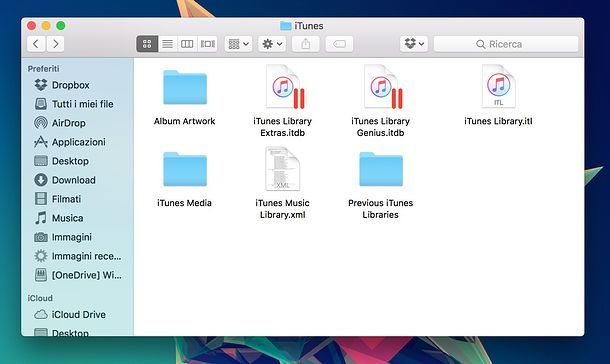
Task: Switch to list view
Action: click(x=167, y=44)
